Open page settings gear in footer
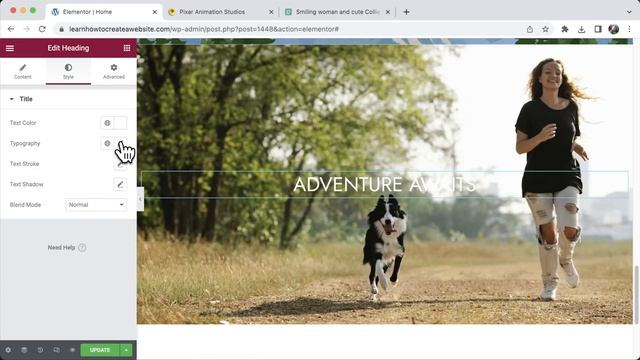Screen dimensions: 640x360 coord(8,350)
